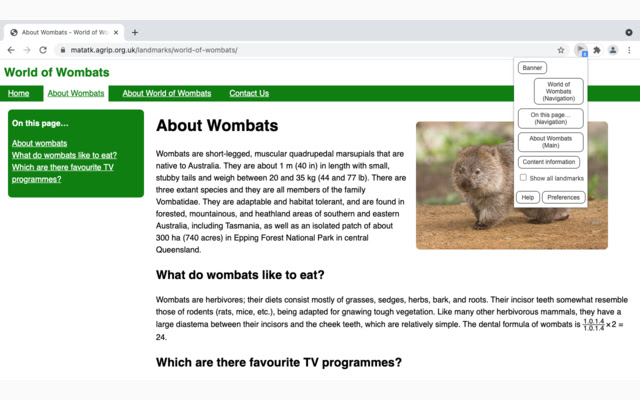Go back using the browser back arrow
The height and width of the screenshot is (400, 640).
click(11, 50)
